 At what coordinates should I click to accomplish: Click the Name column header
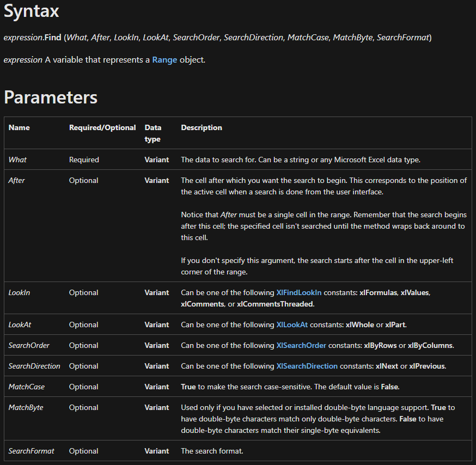19,127
